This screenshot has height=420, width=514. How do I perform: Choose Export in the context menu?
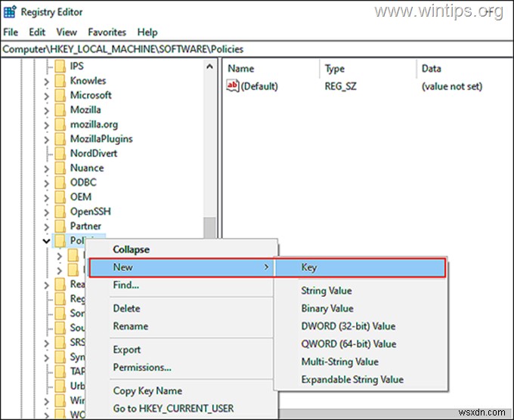click(x=182, y=350)
